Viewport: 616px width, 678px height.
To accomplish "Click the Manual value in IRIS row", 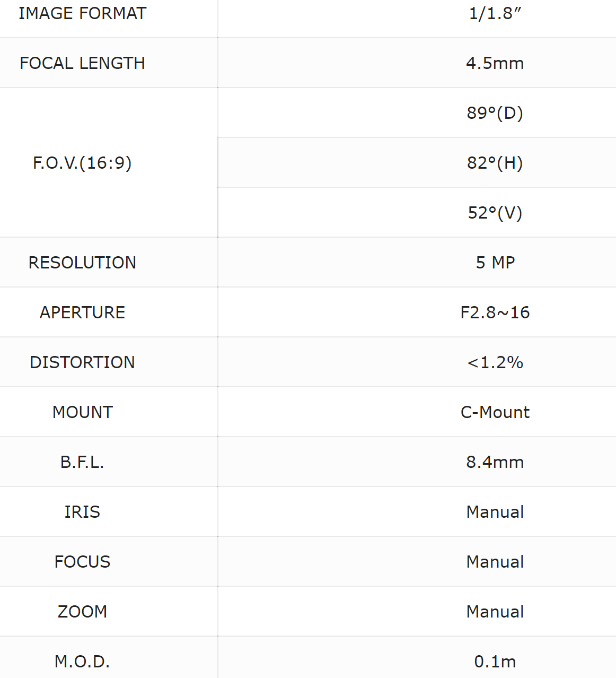I will tap(495, 512).
